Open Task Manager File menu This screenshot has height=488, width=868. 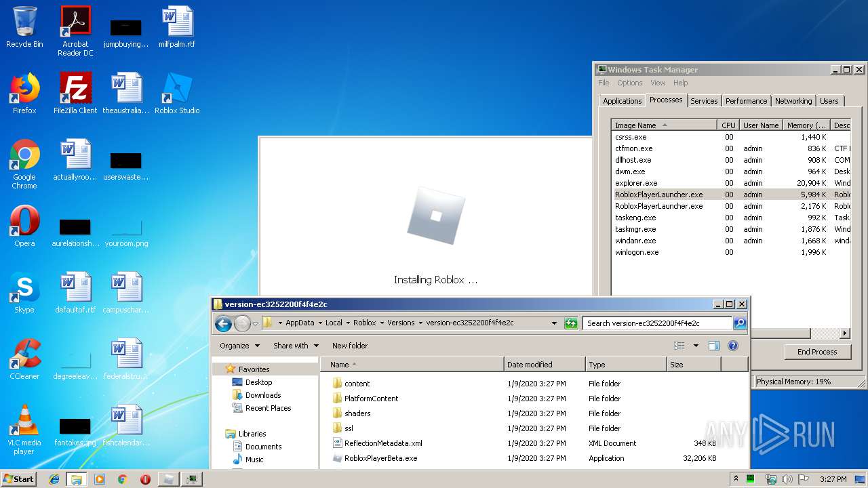604,83
